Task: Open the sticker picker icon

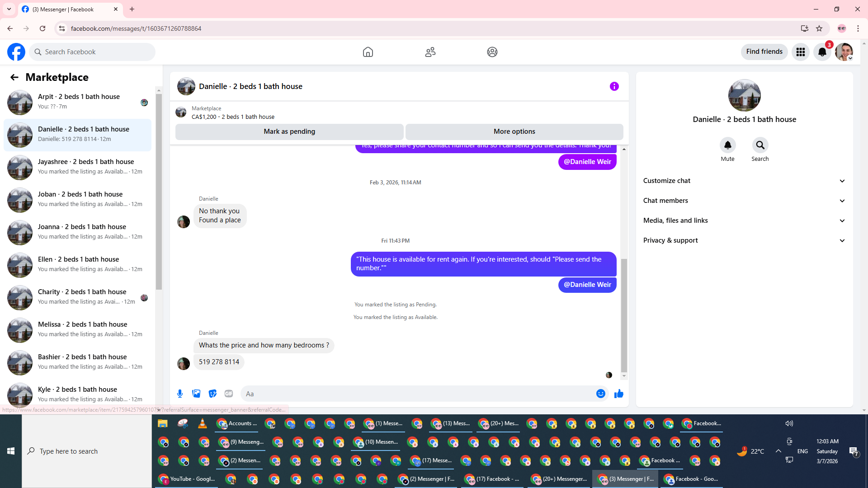Action: [212, 394]
